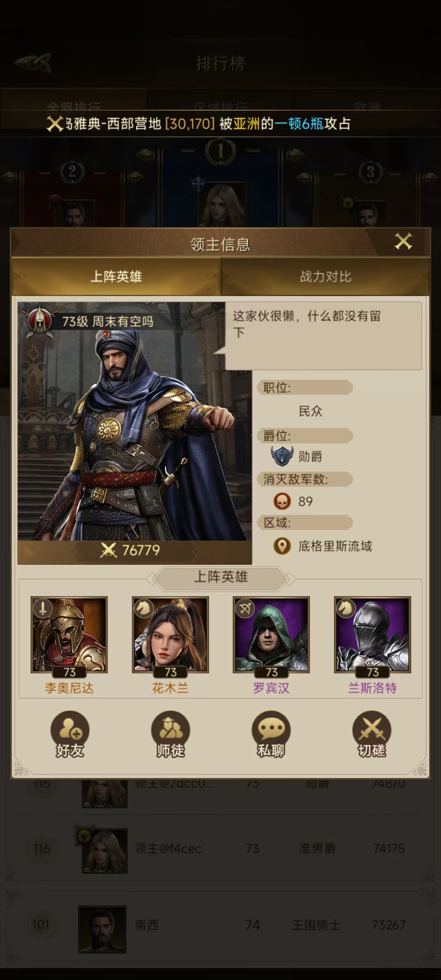This screenshot has width=441, height=980.
Task: Open hero 花木兰 portrait
Action: click(x=170, y=635)
